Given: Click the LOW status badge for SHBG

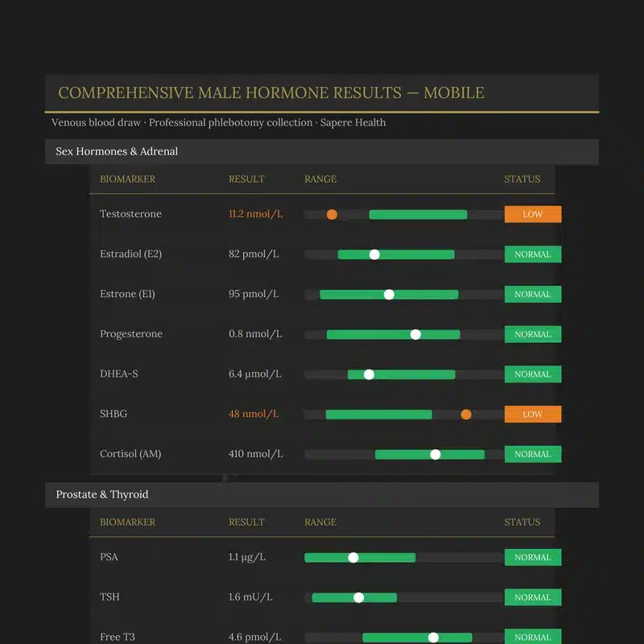Looking at the screenshot, I should [x=533, y=414].
